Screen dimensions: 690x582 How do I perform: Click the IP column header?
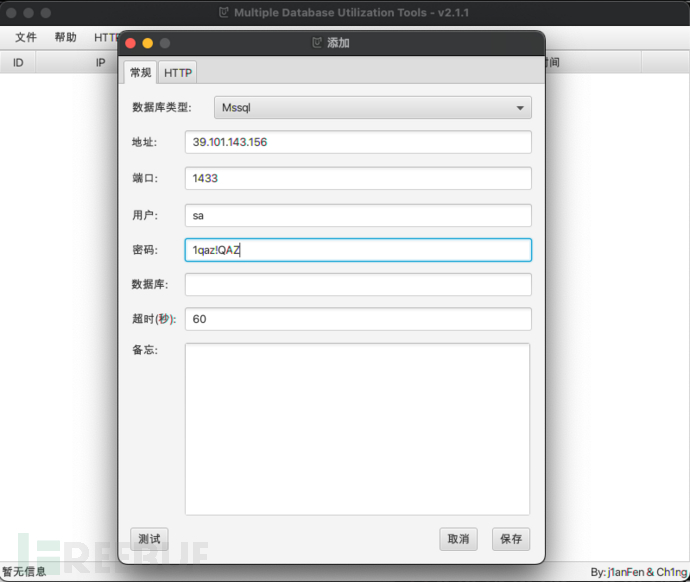coord(100,62)
